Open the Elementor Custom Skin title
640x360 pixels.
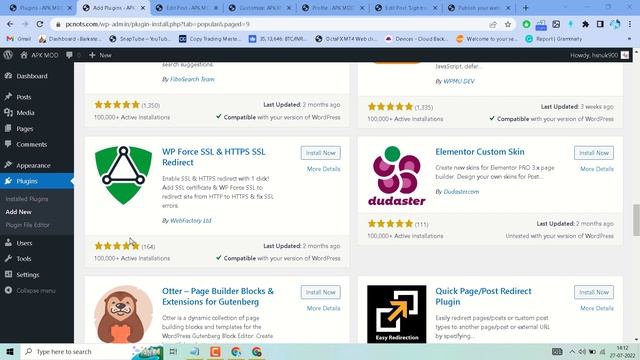point(480,151)
